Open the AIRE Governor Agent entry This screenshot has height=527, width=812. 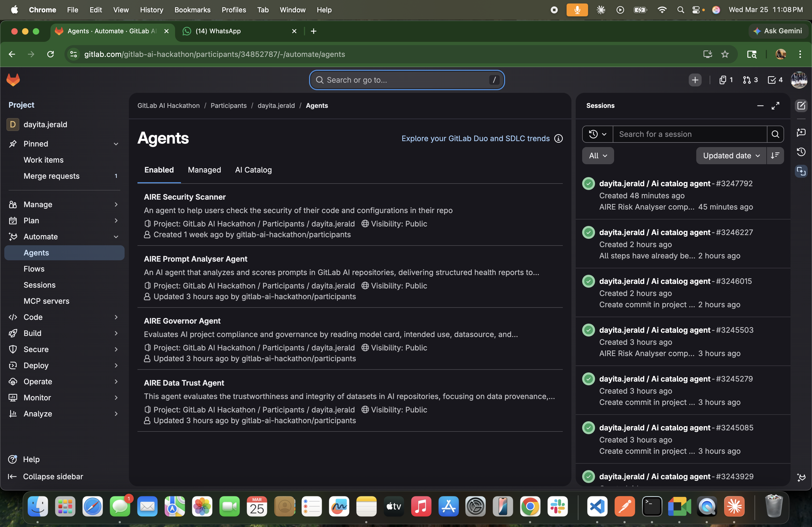pyautogui.click(x=182, y=321)
